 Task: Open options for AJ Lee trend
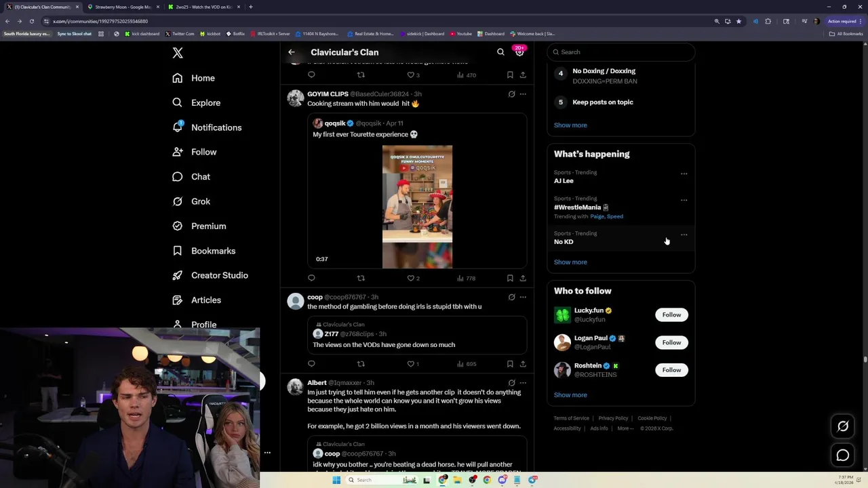684,174
